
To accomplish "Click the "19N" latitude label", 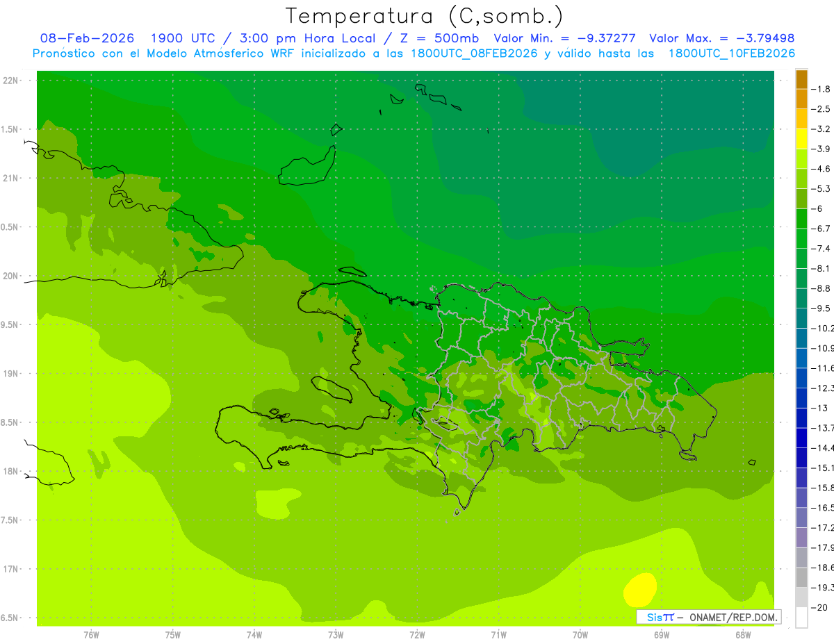I will point(12,373).
